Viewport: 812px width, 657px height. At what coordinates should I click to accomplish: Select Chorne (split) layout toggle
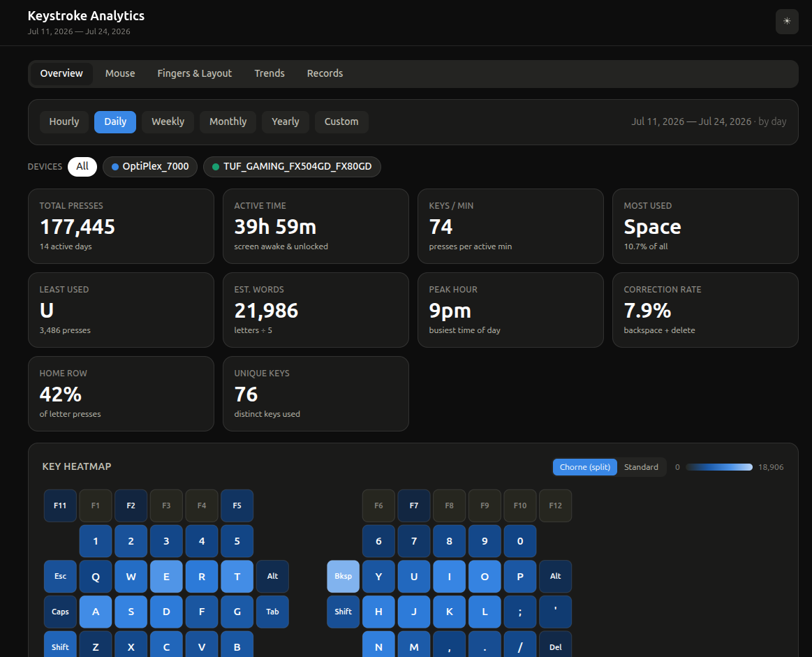584,467
